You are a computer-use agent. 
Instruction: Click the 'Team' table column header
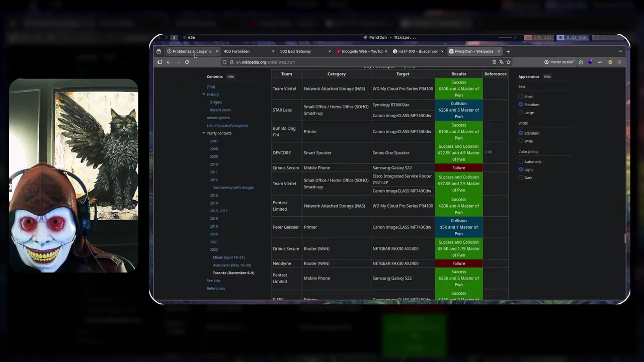click(x=286, y=74)
